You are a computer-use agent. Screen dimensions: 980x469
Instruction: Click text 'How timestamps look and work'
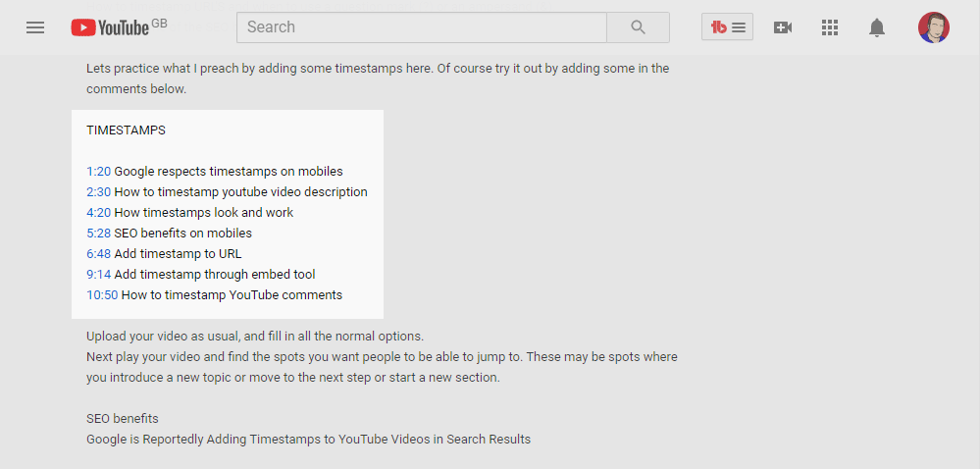tap(204, 213)
